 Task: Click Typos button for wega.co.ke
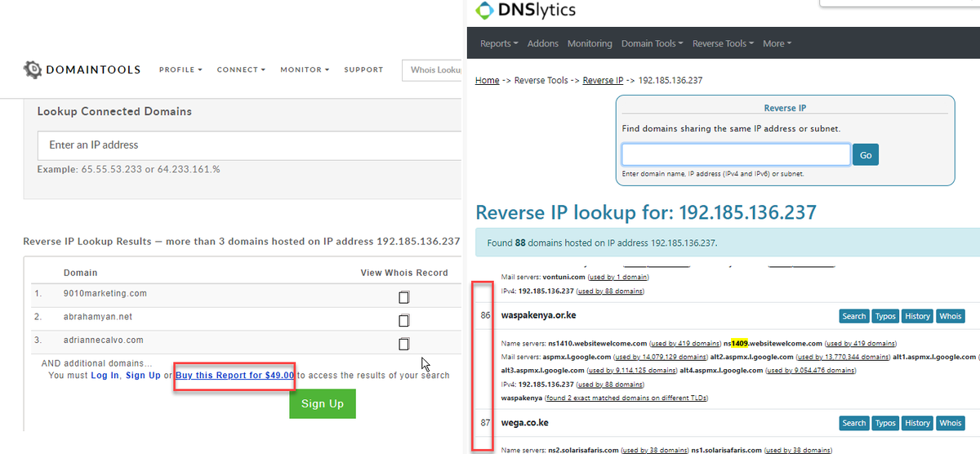[885, 423]
